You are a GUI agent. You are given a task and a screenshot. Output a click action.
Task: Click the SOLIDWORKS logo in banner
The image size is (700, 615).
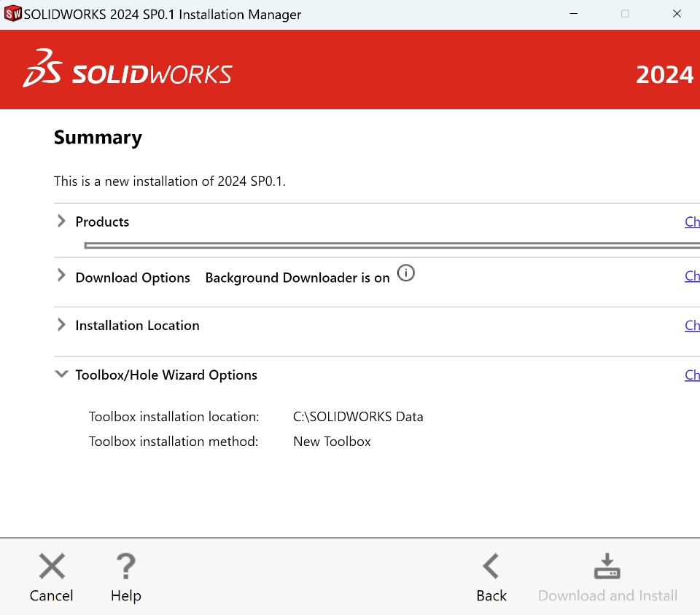128,69
